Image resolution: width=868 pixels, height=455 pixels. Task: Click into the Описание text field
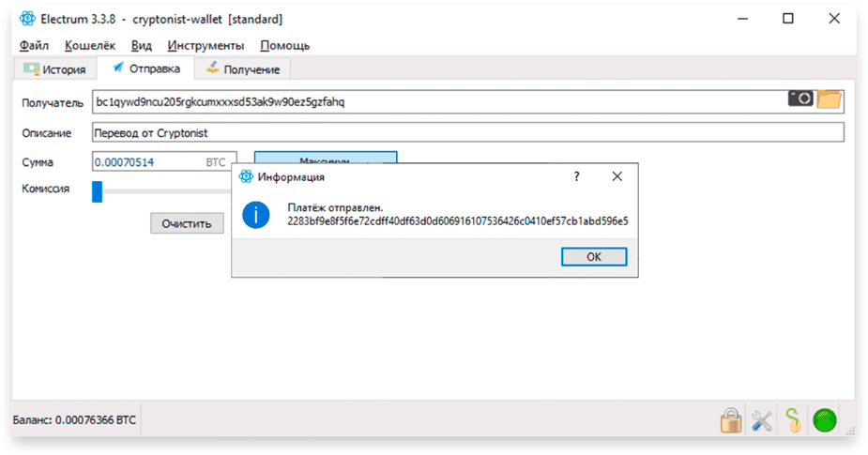(468, 133)
